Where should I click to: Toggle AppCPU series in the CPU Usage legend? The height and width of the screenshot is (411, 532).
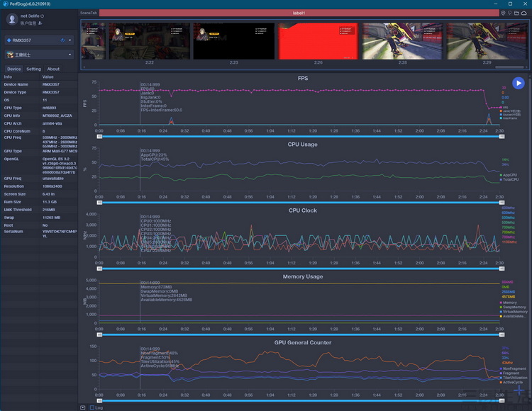(509, 175)
